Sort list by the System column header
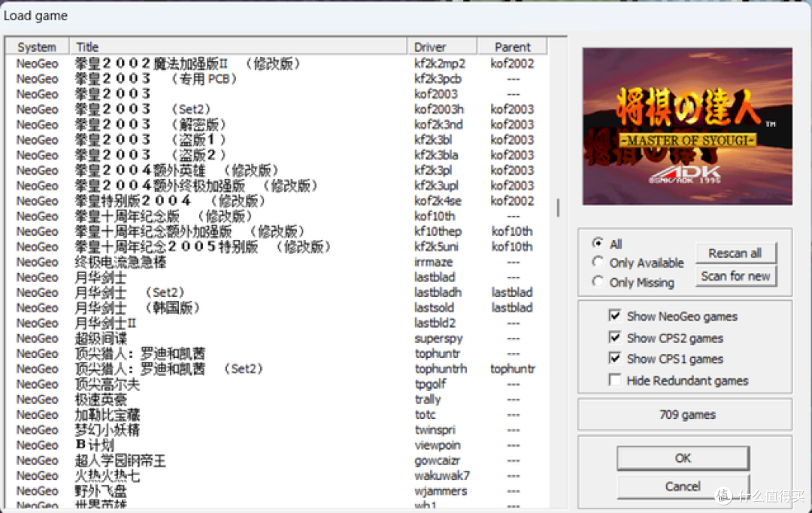The image size is (812, 513). point(38,47)
